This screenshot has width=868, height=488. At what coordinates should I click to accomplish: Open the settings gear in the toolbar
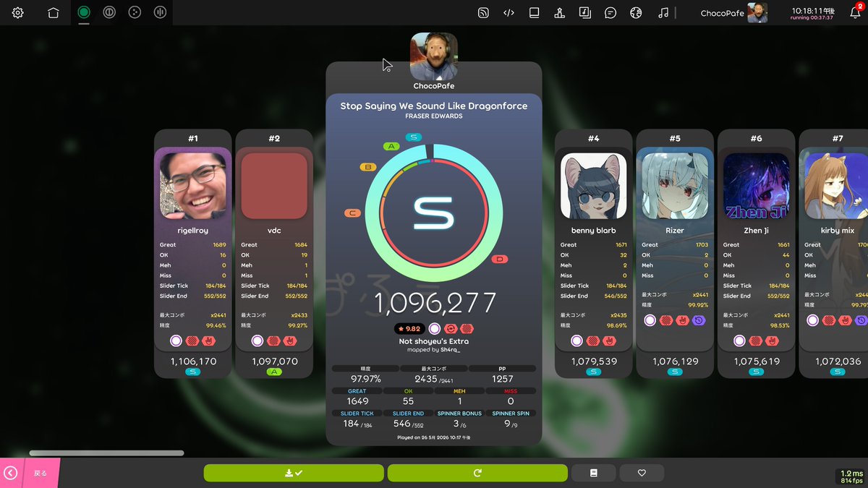click(x=18, y=12)
